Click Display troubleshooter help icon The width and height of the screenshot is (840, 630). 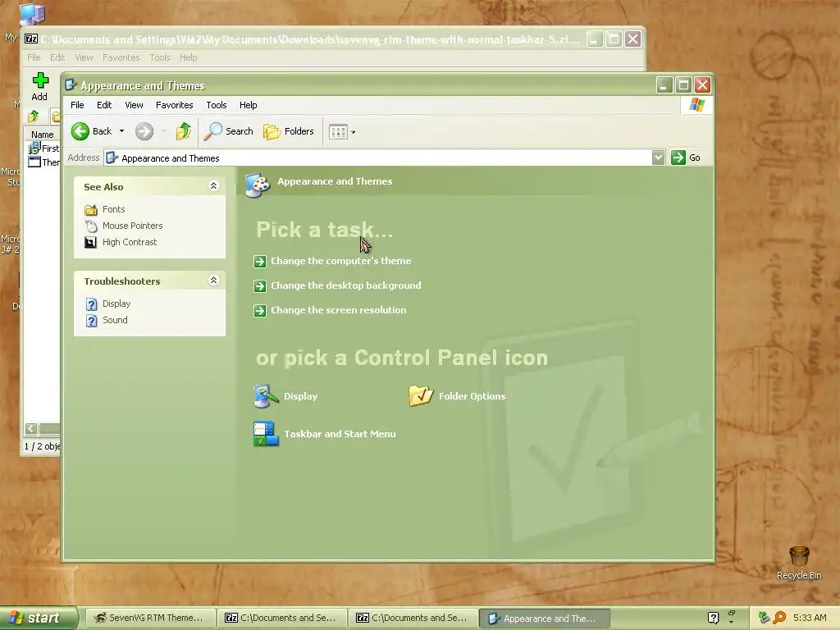pos(92,304)
